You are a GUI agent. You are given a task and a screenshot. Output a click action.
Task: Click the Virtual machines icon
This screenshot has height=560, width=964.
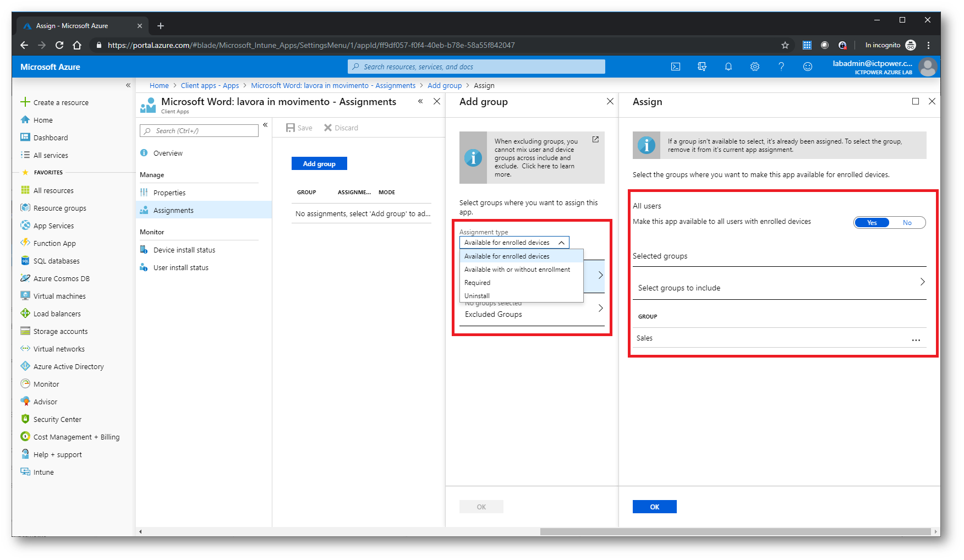tap(25, 295)
